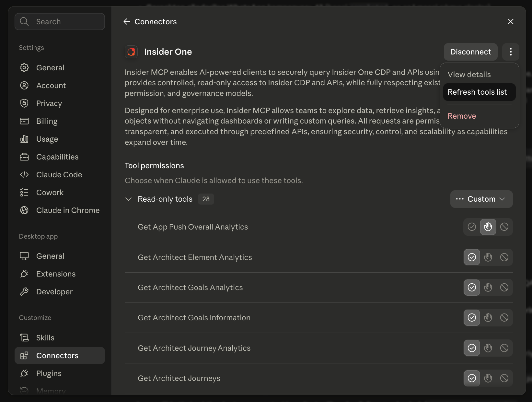Block the Get Architect Goals Analytics tool
Viewport: 532px width, 402px height.
504,287
